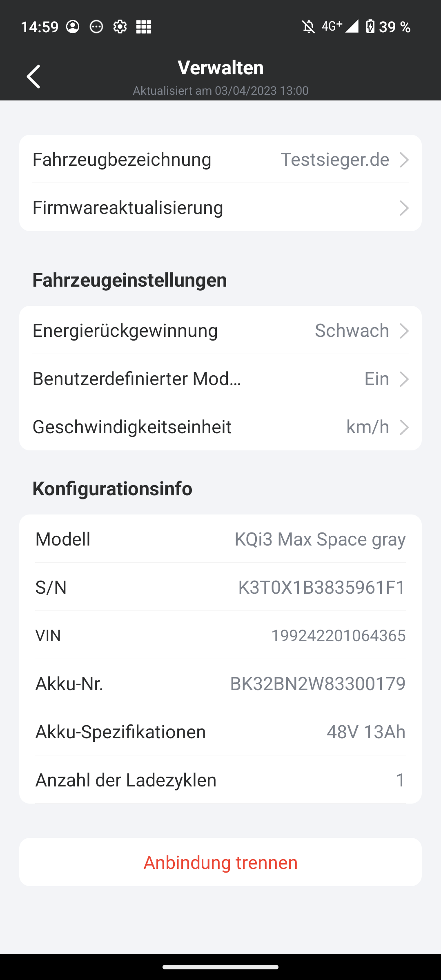Screen dimensions: 441x980
Task: Open Fahrzeugbezeichnung chevron next to Testsieger.de
Action: pyautogui.click(x=404, y=160)
